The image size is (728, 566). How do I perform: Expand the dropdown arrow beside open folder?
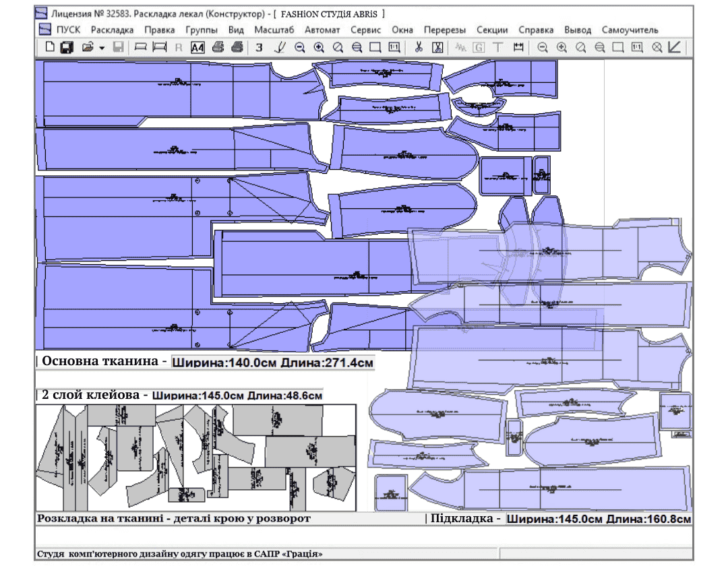(x=102, y=49)
